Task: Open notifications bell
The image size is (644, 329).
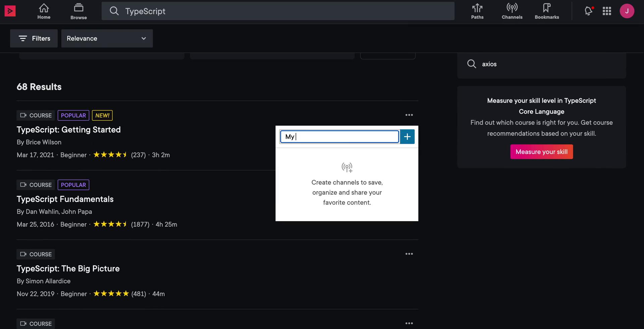Action: coord(589,11)
